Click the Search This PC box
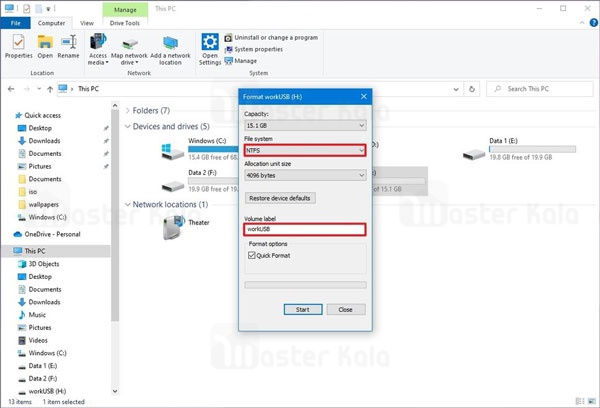 [540, 89]
